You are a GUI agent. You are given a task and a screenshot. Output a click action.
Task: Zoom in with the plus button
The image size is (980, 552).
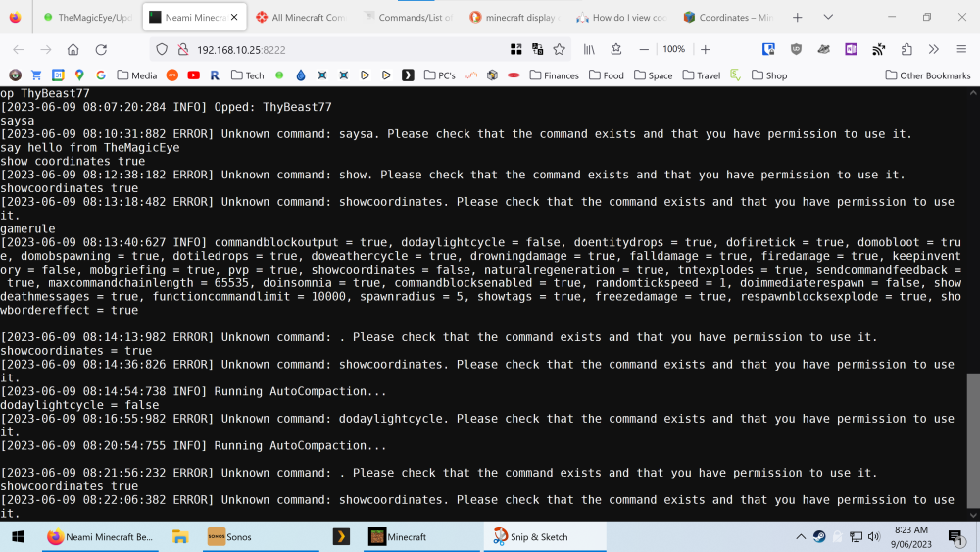pyautogui.click(x=705, y=49)
